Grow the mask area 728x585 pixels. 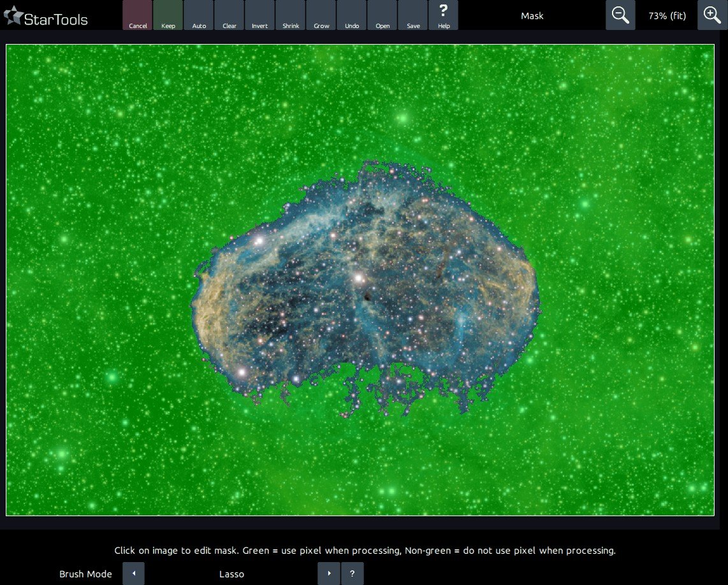(321, 15)
